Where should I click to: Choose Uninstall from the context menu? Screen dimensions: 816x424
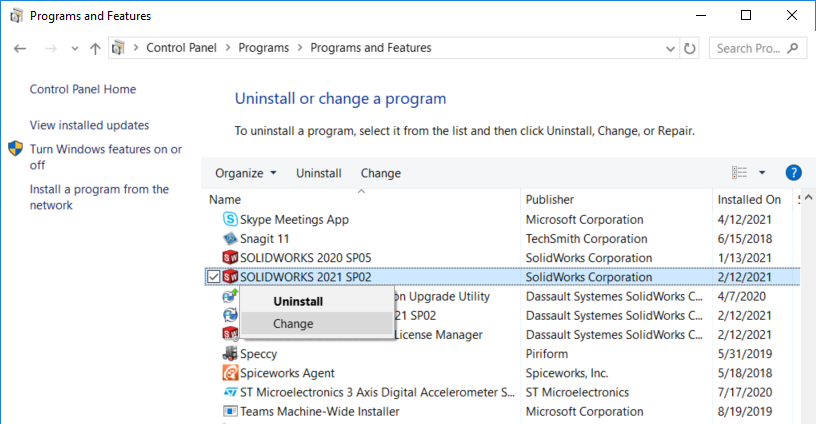(x=317, y=301)
